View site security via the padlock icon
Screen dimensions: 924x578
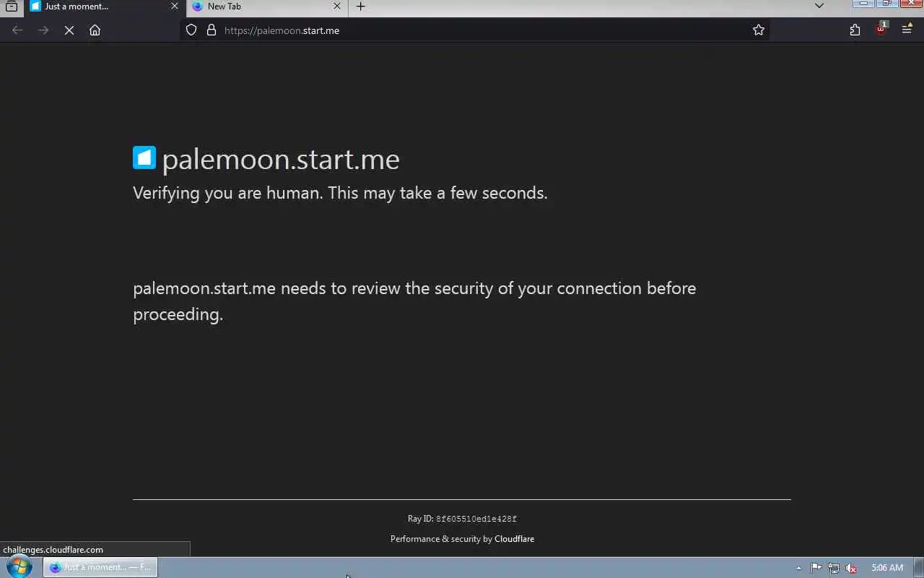212,30
